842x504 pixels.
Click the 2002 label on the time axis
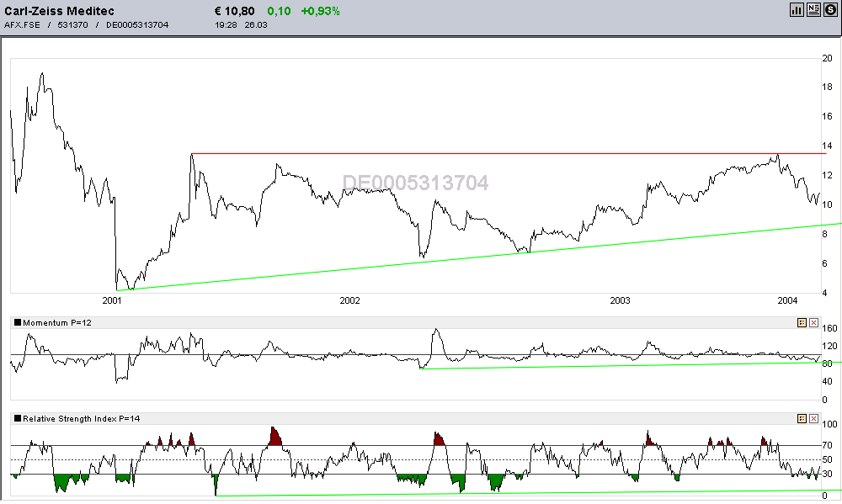[x=349, y=300]
